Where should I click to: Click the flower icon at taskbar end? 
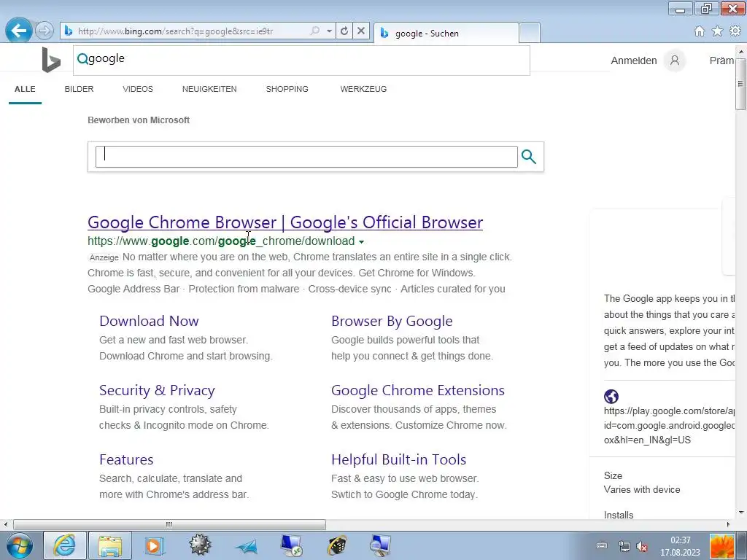tap(721, 546)
